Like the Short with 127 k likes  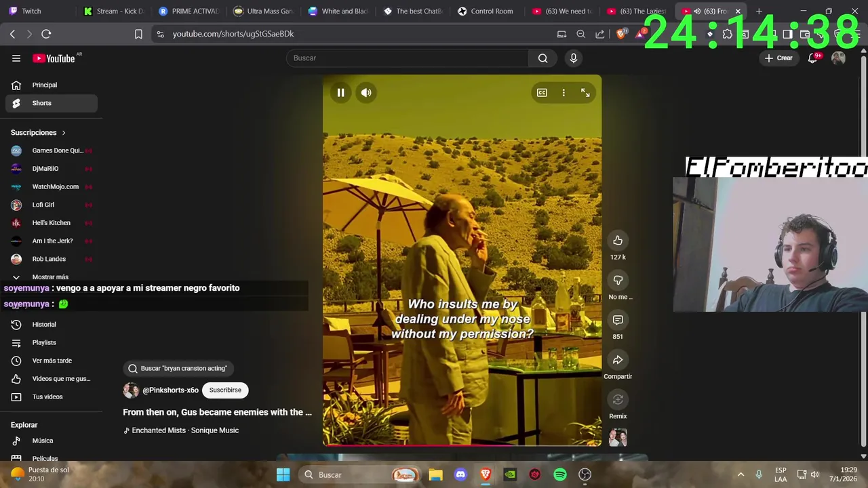click(618, 241)
